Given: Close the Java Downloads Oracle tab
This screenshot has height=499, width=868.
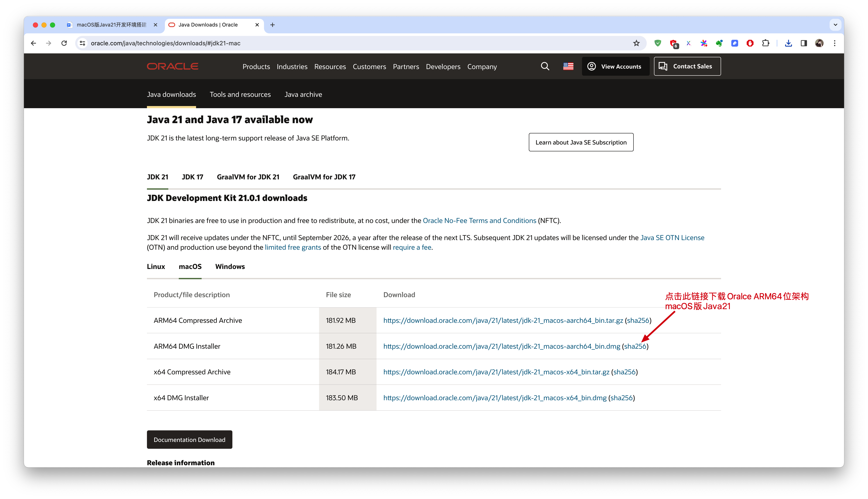Looking at the screenshot, I should pyautogui.click(x=257, y=25).
